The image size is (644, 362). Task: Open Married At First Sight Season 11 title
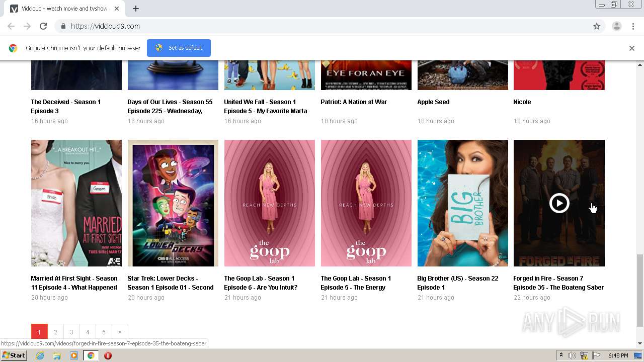click(x=74, y=283)
